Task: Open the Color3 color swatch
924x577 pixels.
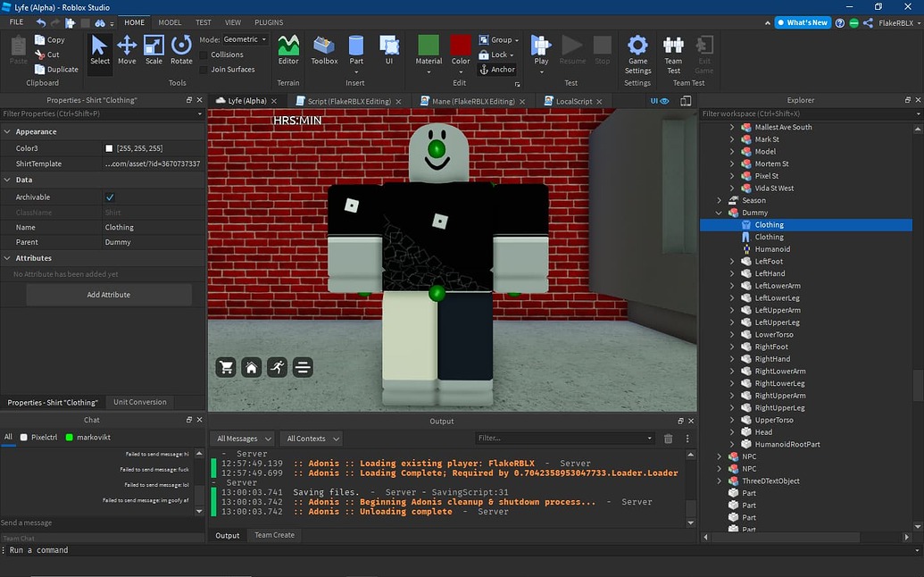Action: coord(108,148)
